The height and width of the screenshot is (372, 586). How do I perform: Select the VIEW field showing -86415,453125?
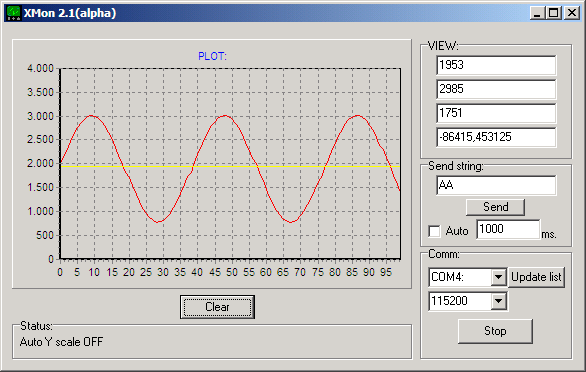[x=496, y=137]
